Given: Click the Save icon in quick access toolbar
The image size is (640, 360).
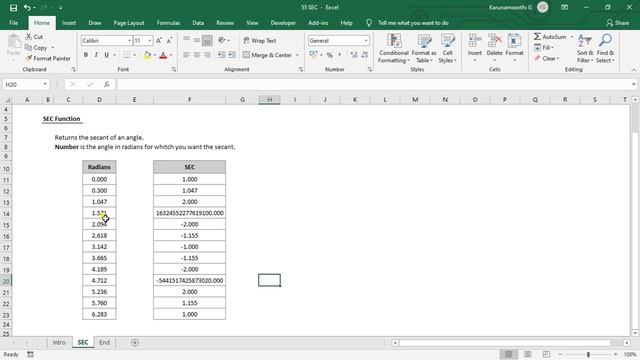Looking at the screenshot, I should point(13,7).
